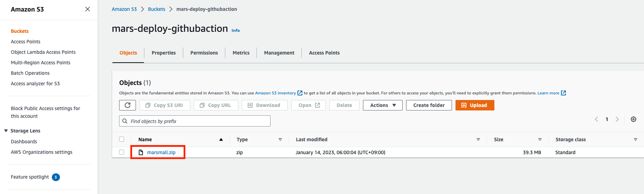Sort by Type column arrow
Image resolution: width=644 pixels, height=194 pixels.
coord(280,139)
